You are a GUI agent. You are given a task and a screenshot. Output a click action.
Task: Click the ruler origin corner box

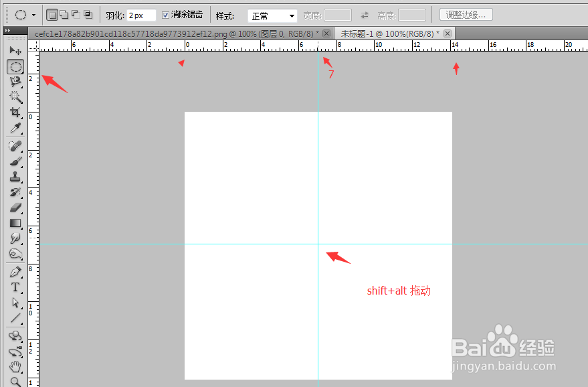pos(33,46)
